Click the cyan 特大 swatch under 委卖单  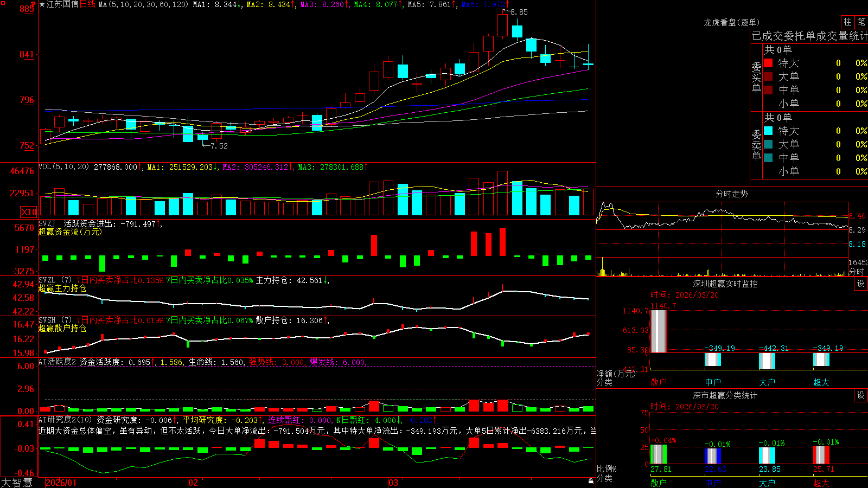pos(768,131)
